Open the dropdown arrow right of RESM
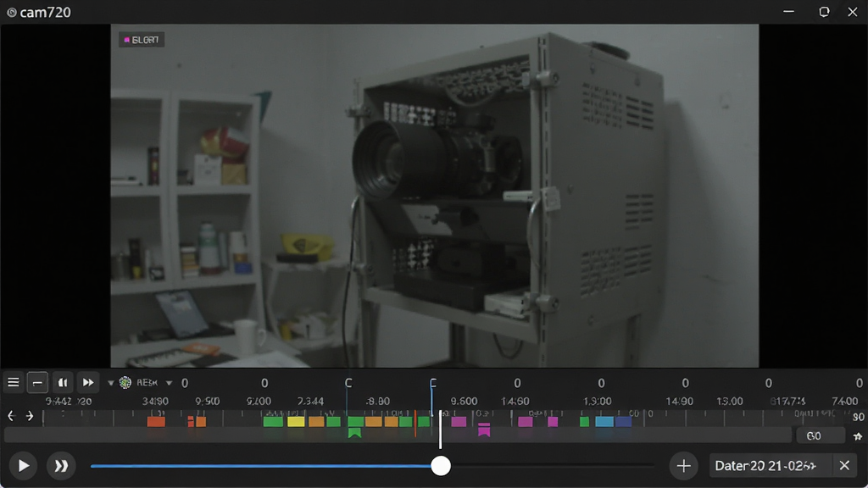868x488 pixels. click(169, 383)
